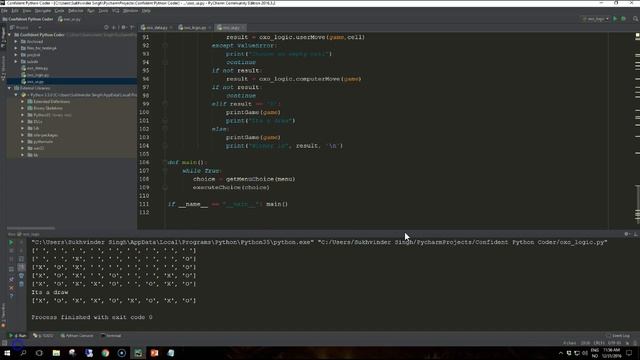The height and width of the screenshot is (360, 640).
Task: Collapse the Confident Python Coder root folder
Action: coord(9,35)
